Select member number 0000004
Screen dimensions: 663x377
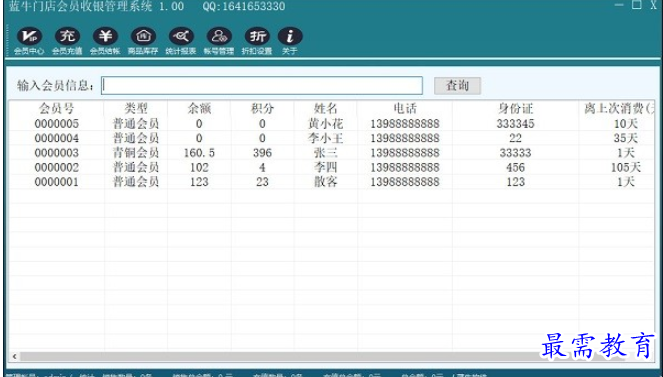[57, 138]
